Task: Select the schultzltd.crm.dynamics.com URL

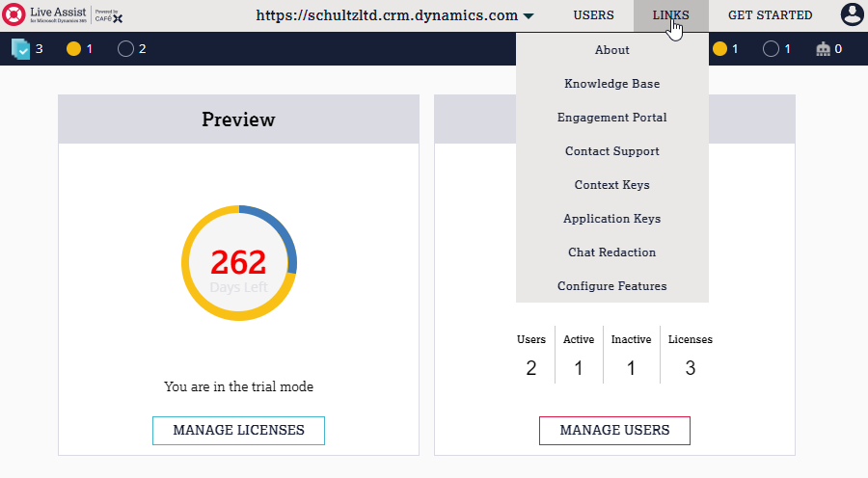Action: pos(387,15)
